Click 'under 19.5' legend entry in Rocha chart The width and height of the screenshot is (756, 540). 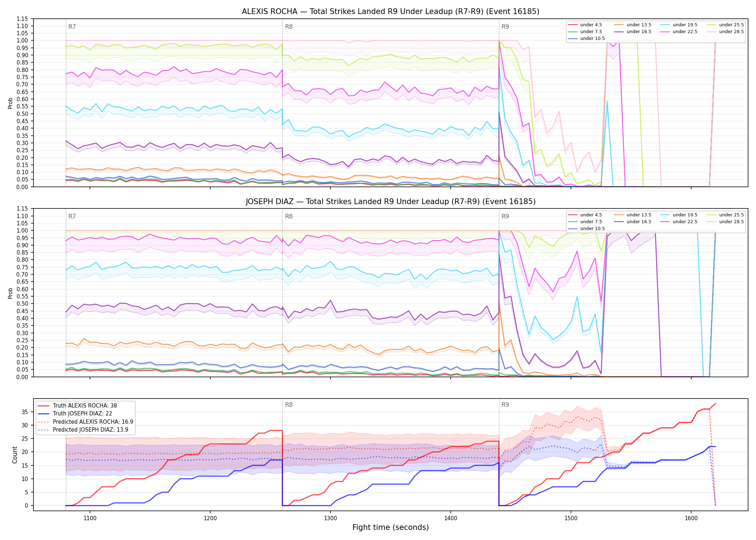tap(679, 25)
